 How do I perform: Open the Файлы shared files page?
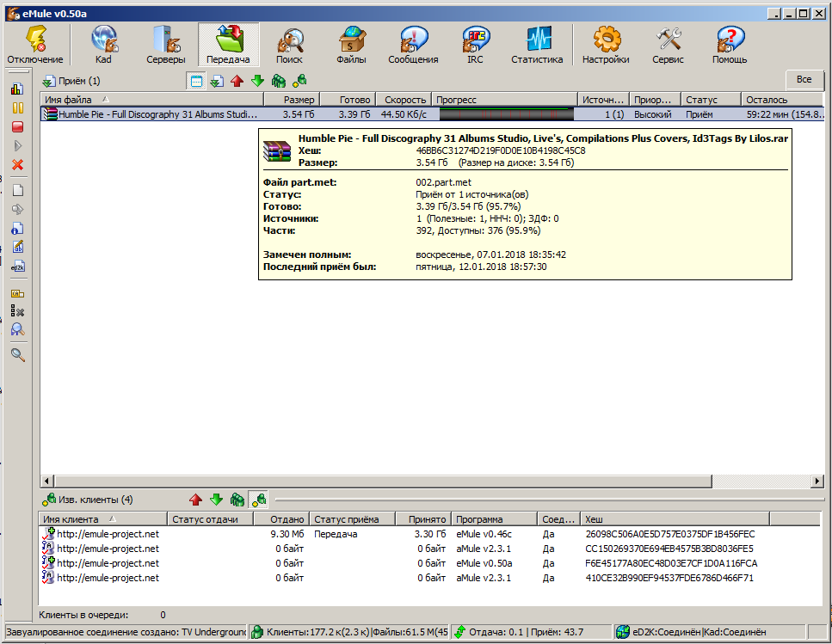pyautogui.click(x=351, y=45)
